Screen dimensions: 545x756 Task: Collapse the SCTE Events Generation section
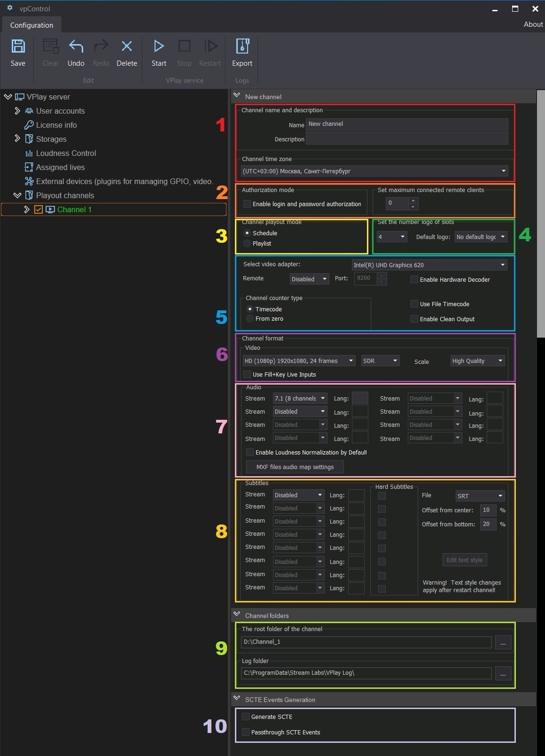tap(237, 698)
